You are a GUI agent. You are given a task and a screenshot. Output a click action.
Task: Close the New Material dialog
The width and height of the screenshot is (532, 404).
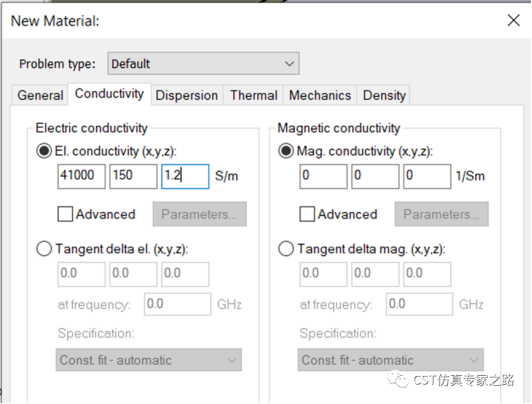click(x=513, y=20)
